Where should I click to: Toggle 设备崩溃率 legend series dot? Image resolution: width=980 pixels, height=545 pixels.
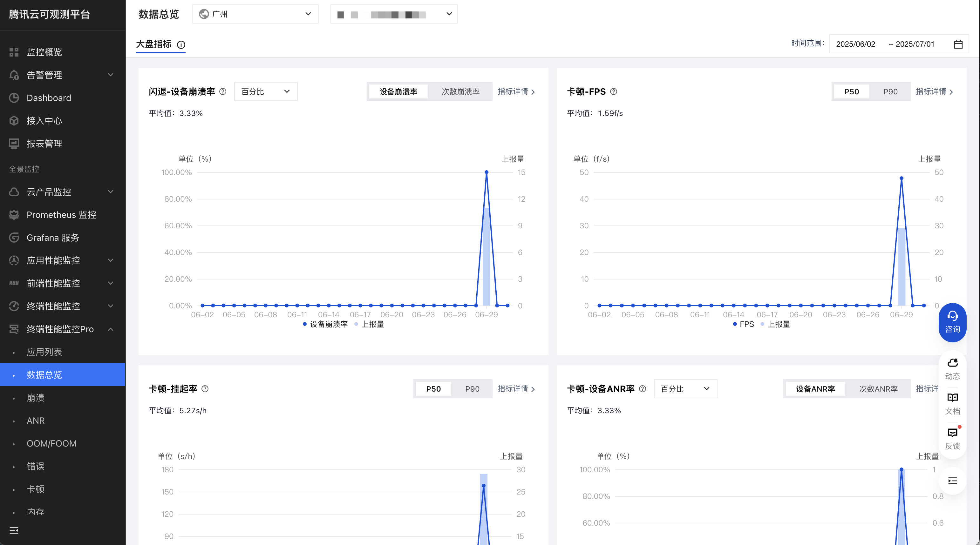pyautogui.click(x=304, y=324)
